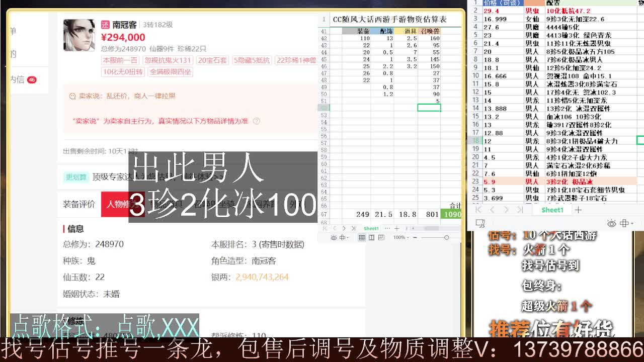Click the zoom-out minus button

(x=415, y=237)
